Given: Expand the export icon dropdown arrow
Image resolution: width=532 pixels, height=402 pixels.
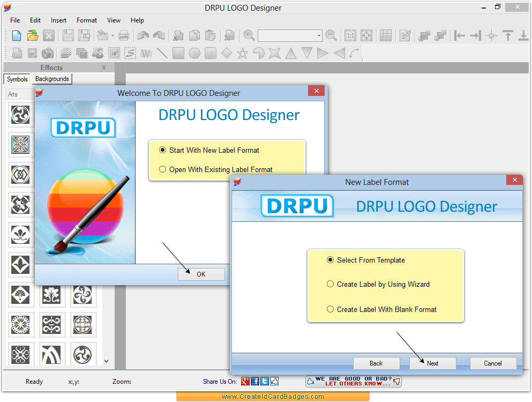Looking at the screenshot, I should [113, 35].
